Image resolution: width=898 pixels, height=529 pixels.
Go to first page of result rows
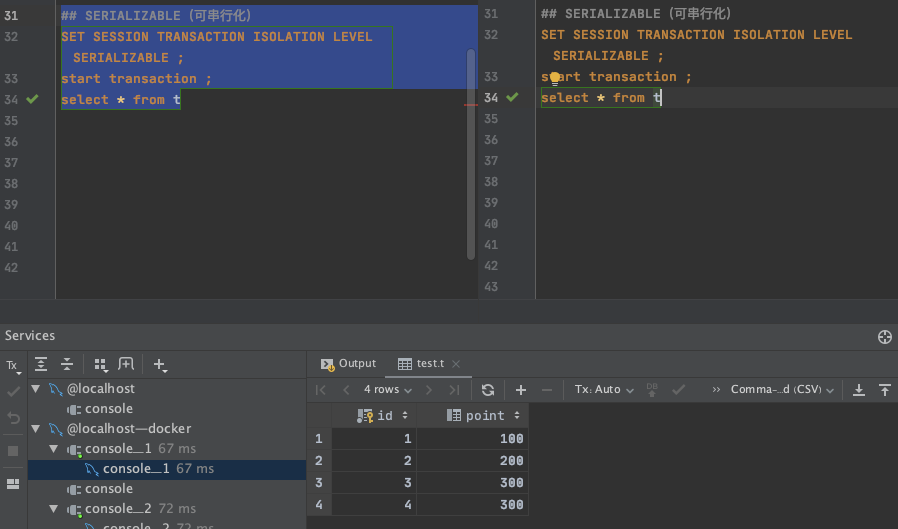(321, 390)
